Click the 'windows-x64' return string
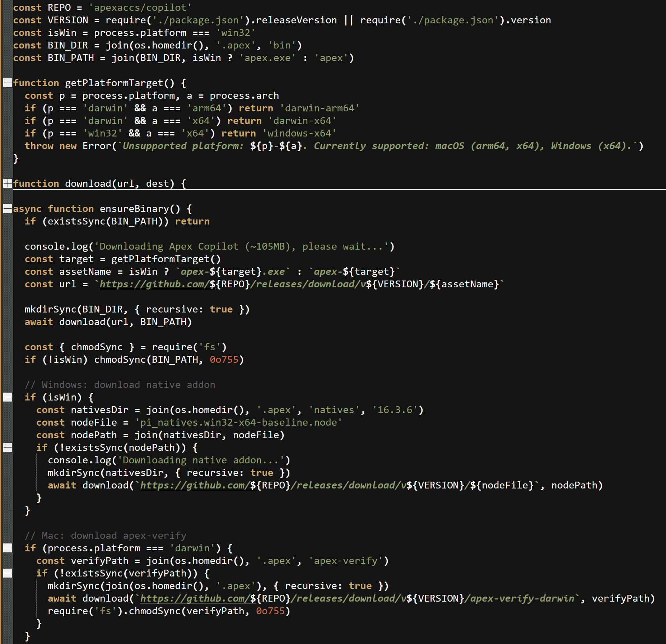The height and width of the screenshot is (644, 666). pyautogui.click(x=299, y=133)
